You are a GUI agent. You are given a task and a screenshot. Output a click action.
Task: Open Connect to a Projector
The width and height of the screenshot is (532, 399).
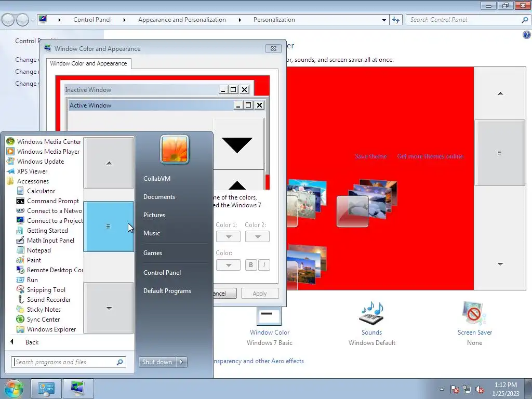pyautogui.click(x=49, y=220)
